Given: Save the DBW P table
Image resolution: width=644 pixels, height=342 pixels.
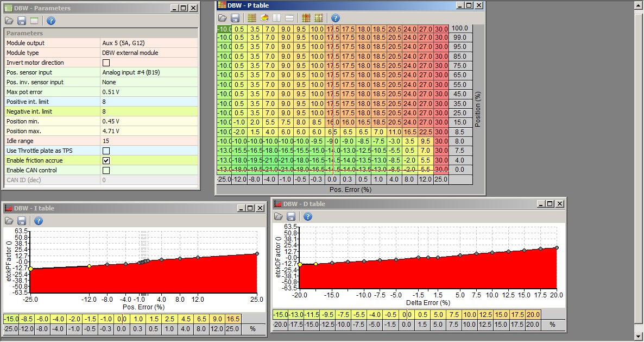Looking at the screenshot, I should [235, 18].
